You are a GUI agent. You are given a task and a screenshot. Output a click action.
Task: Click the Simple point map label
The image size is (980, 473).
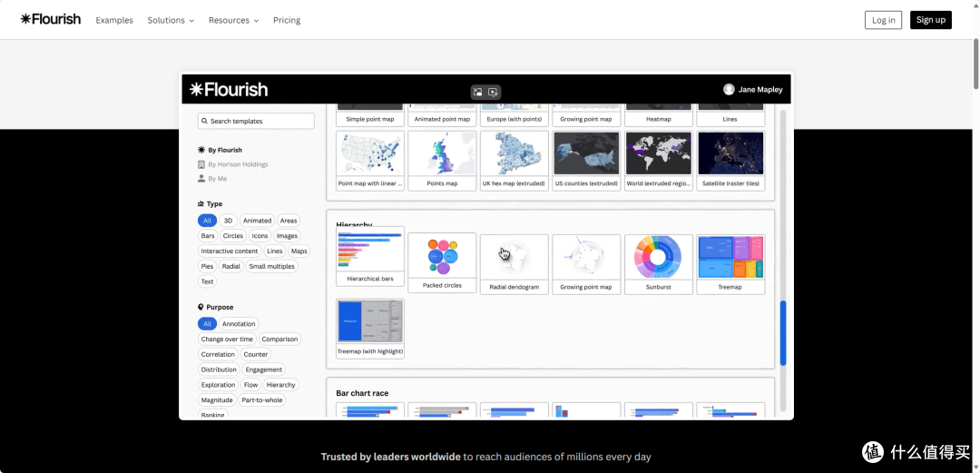pyautogui.click(x=370, y=119)
